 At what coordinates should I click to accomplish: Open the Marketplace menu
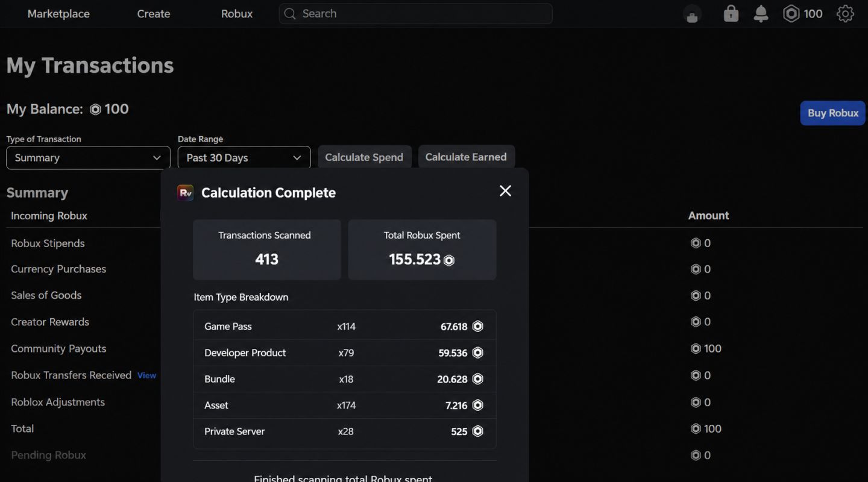(58, 13)
